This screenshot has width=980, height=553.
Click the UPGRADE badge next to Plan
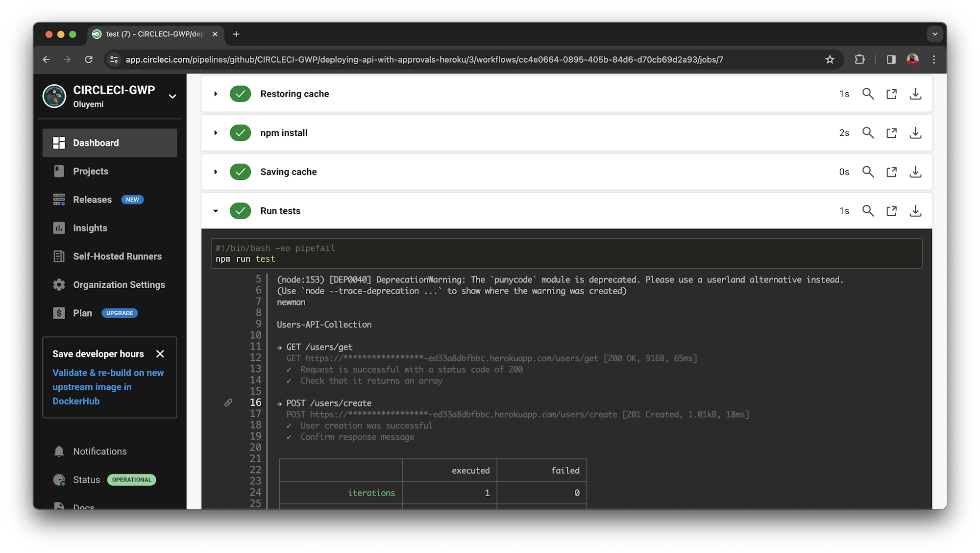[120, 313]
